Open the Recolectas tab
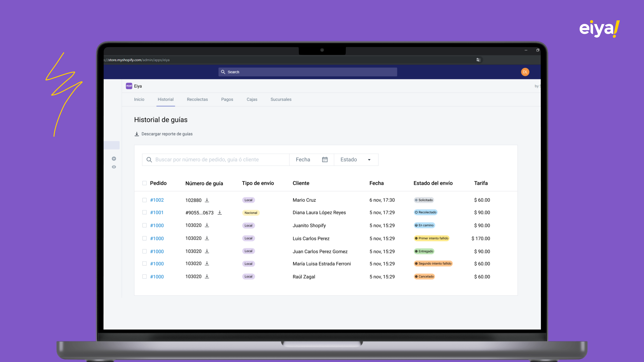The width and height of the screenshot is (644, 362). (x=197, y=99)
